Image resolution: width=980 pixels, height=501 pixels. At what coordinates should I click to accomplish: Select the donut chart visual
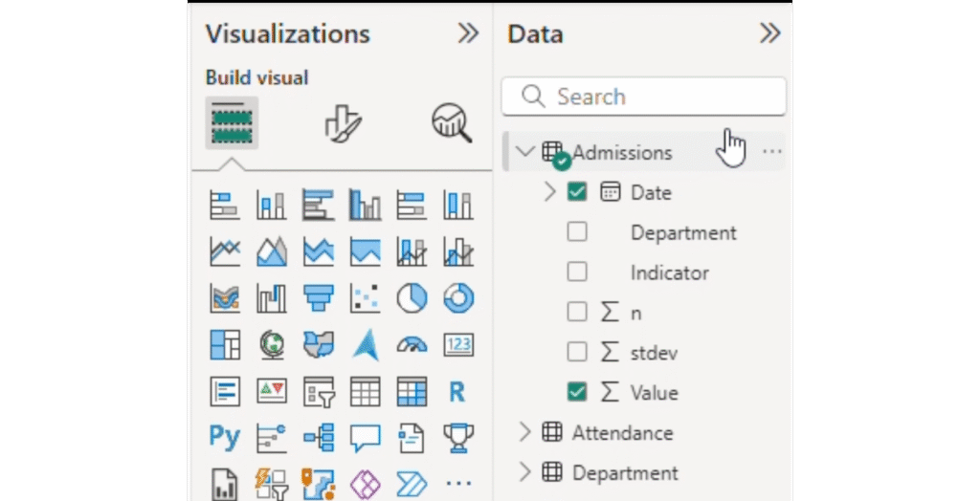pos(458,298)
